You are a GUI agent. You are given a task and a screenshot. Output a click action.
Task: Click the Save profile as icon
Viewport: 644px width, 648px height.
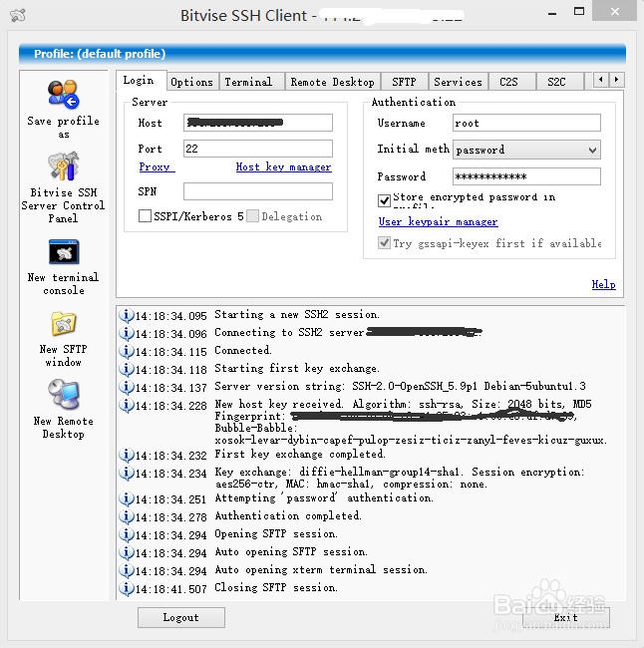tap(63, 94)
